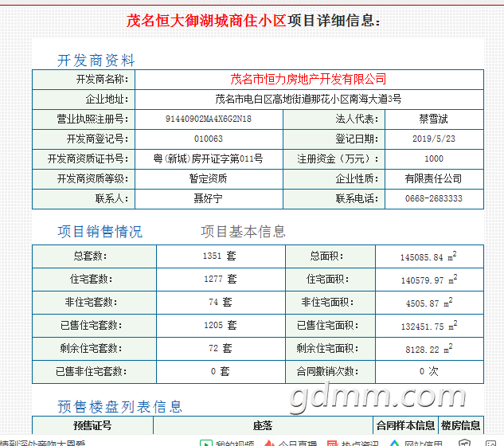504x446 pixels.
Task: Click the 开发商资质证书号 label
Action: [x=88, y=158]
